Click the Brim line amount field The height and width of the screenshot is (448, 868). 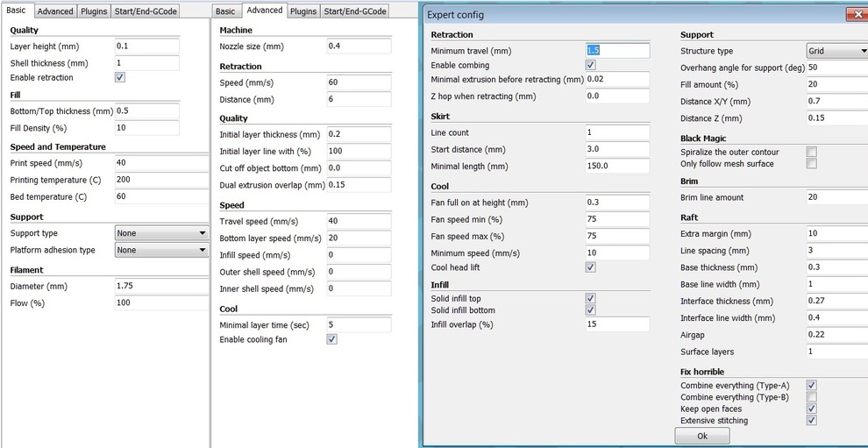pyautogui.click(x=836, y=197)
